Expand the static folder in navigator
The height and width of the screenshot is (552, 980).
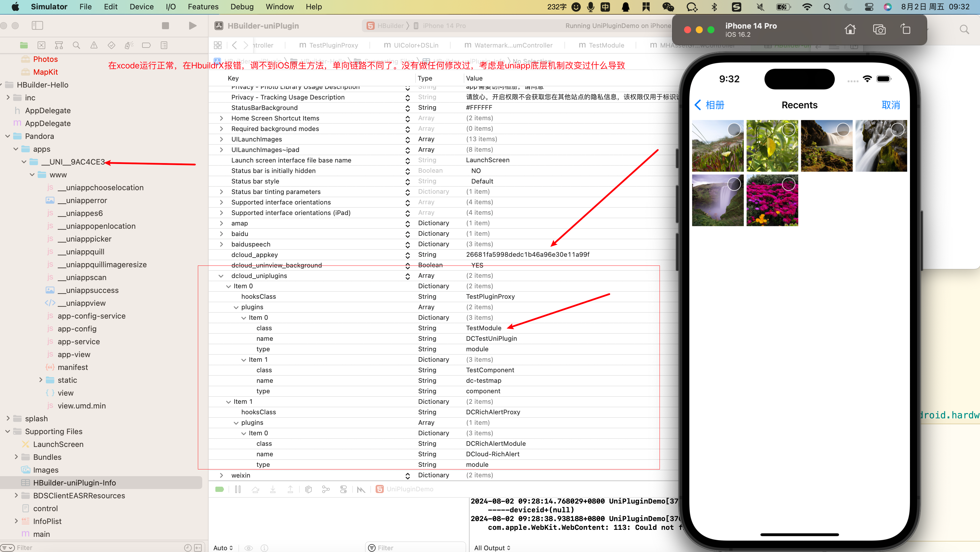(41, 380)
